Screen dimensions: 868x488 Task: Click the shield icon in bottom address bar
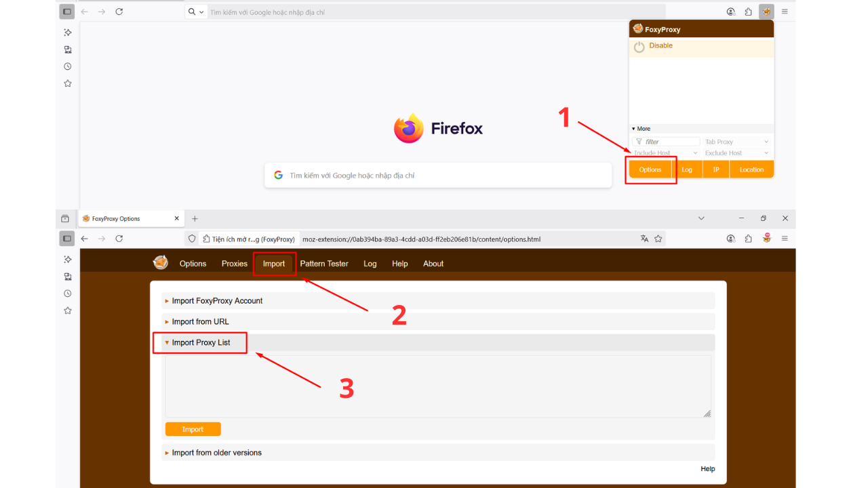(192, 239)
